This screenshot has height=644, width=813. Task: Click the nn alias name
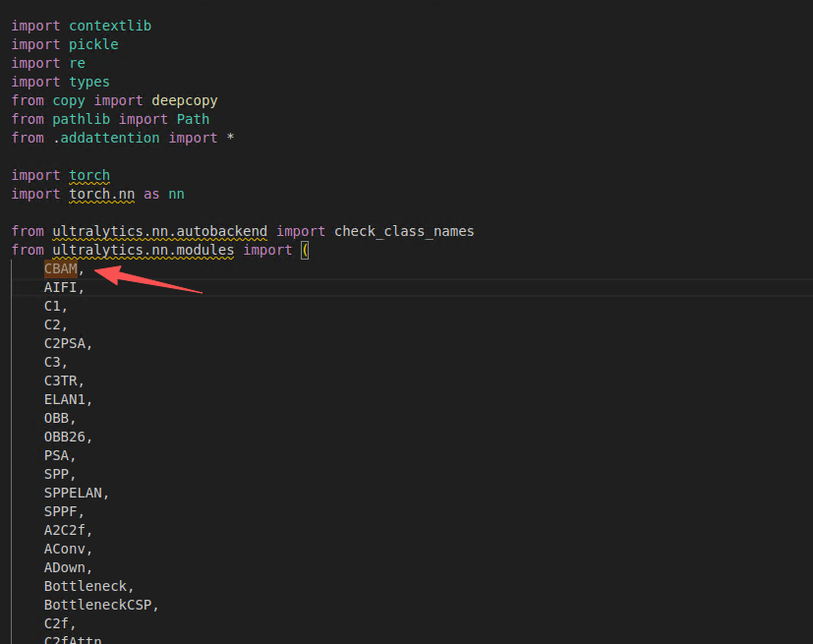click(176, 194)
